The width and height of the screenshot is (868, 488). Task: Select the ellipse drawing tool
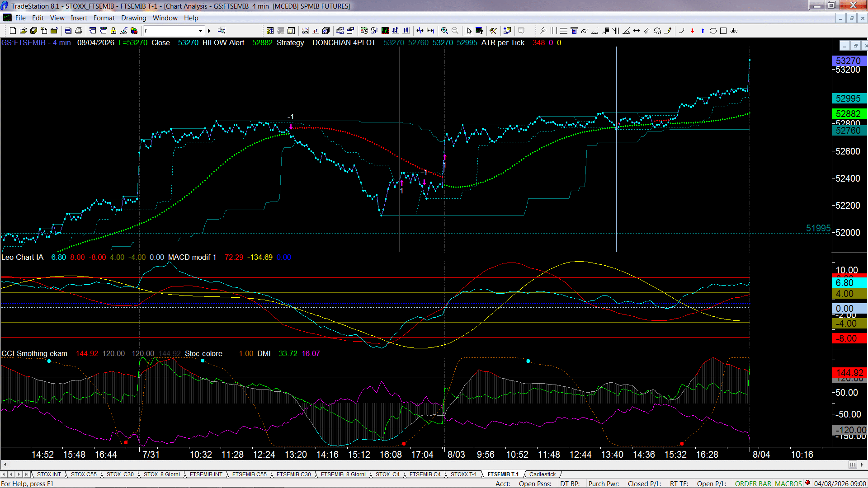pos(713,31)
